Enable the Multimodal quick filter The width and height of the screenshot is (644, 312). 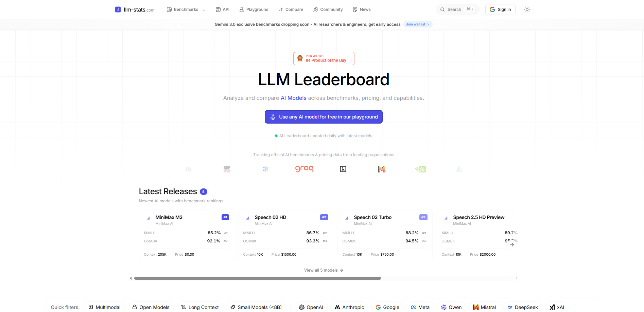tap(104, 307)
